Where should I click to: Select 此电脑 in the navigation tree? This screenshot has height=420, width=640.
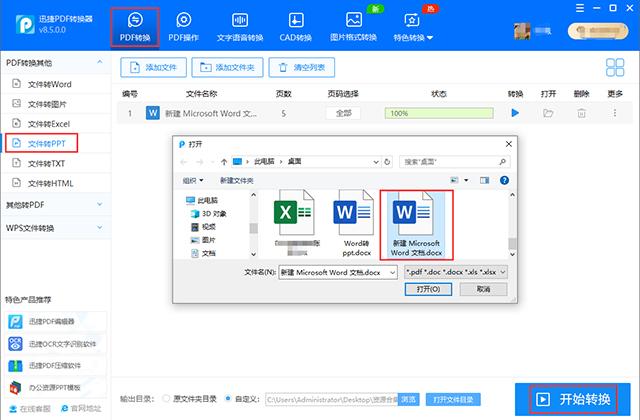[202, 200]
